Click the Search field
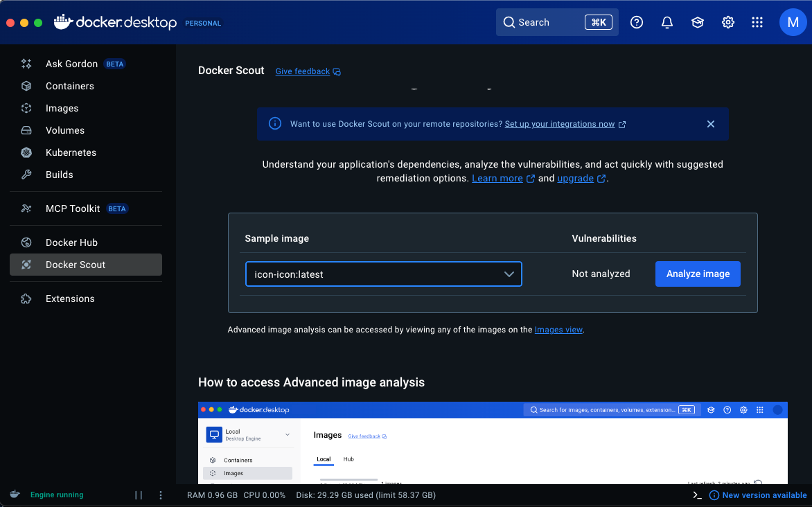The width and height of the screenshot is (812, 507). 557,22
